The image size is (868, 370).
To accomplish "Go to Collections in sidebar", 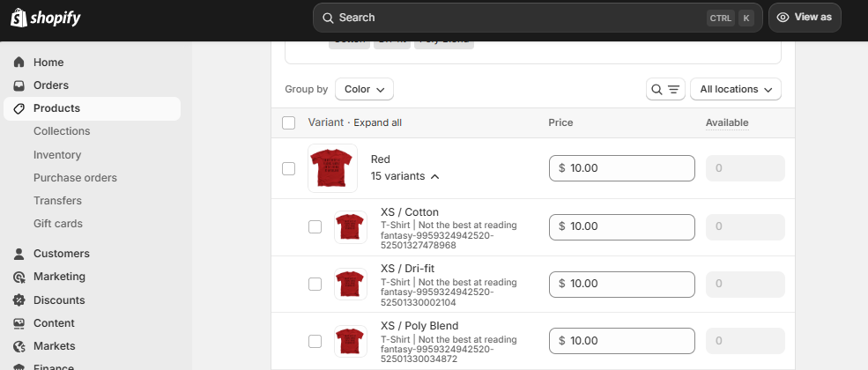I will [x=62, y=131].
